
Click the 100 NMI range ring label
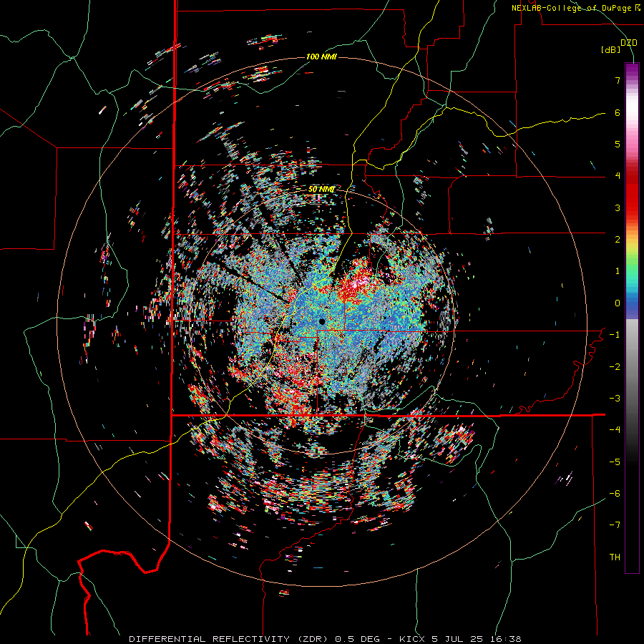click(x=321, y=57)
